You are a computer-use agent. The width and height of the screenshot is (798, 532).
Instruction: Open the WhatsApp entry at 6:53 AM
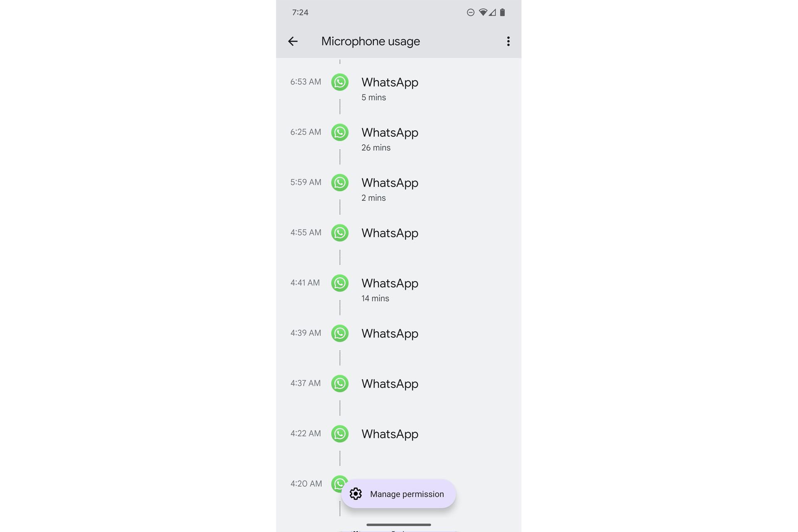(x=340, y=82)
